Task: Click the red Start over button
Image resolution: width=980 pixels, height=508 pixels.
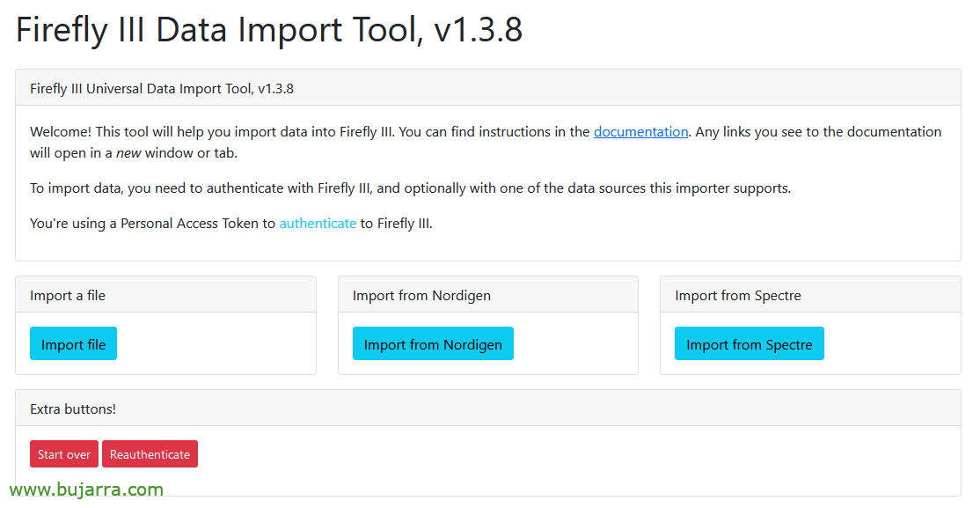Action: pyautogui.click(x=63, y=454)
